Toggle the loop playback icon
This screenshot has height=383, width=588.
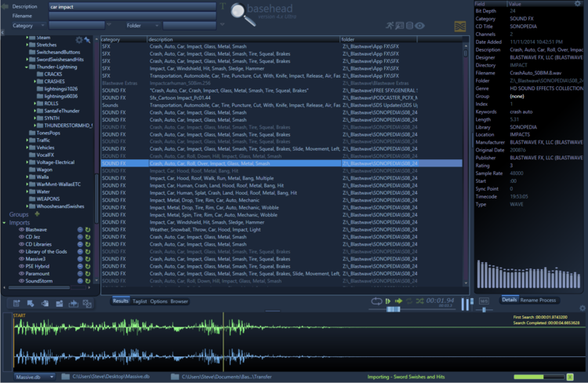point(377,301)
